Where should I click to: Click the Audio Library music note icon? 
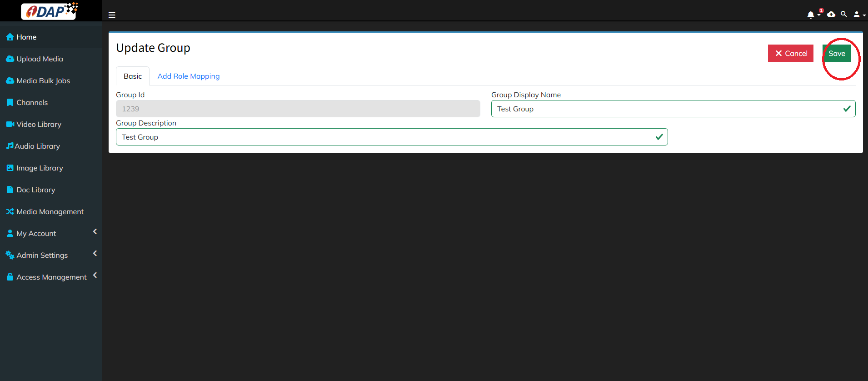click(x=10, y=146)
